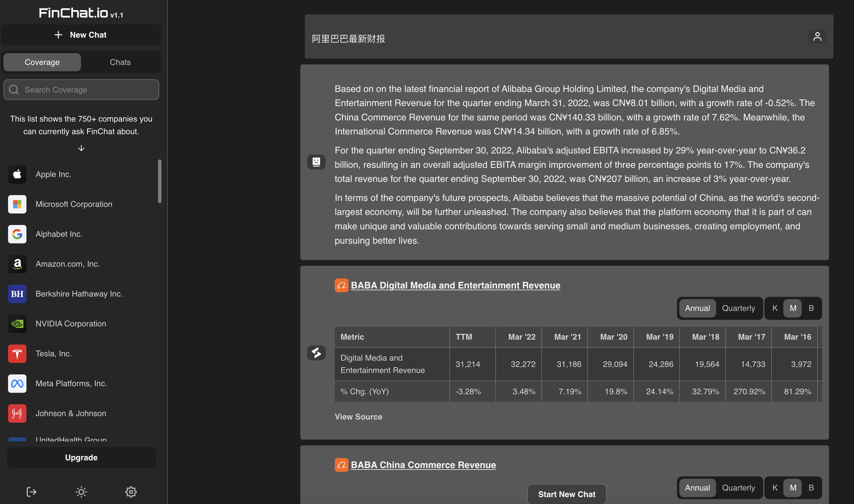Click the Johnson & Johnson logo icon
This screenshot has height=504, width=854.
coord(17,413)
